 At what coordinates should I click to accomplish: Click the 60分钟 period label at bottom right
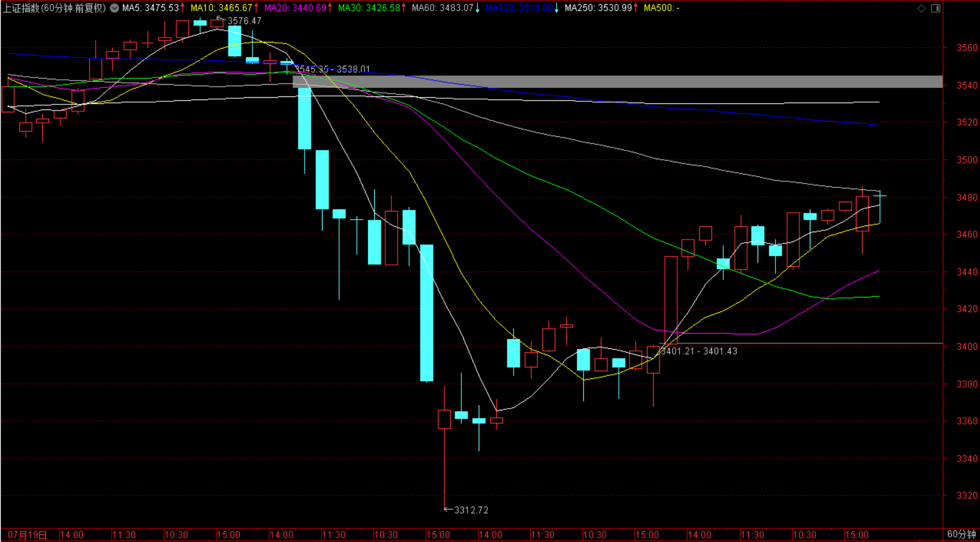[x=962, y=535]
